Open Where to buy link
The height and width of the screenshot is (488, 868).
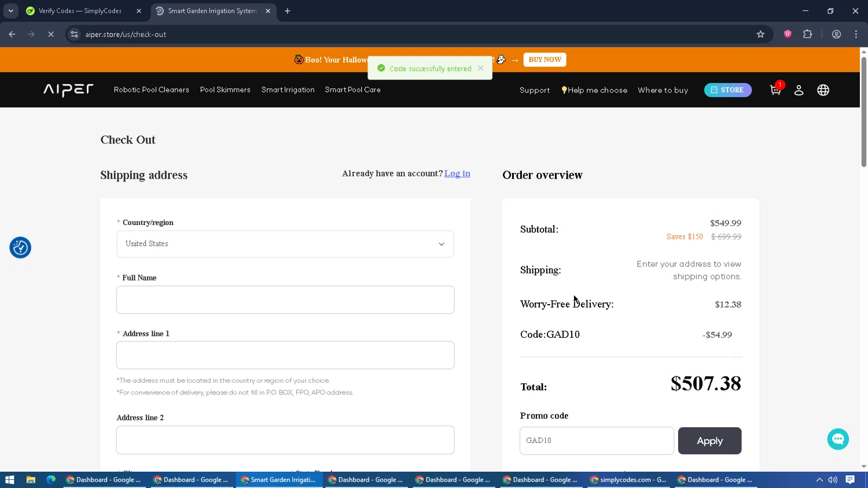(663, 90)
